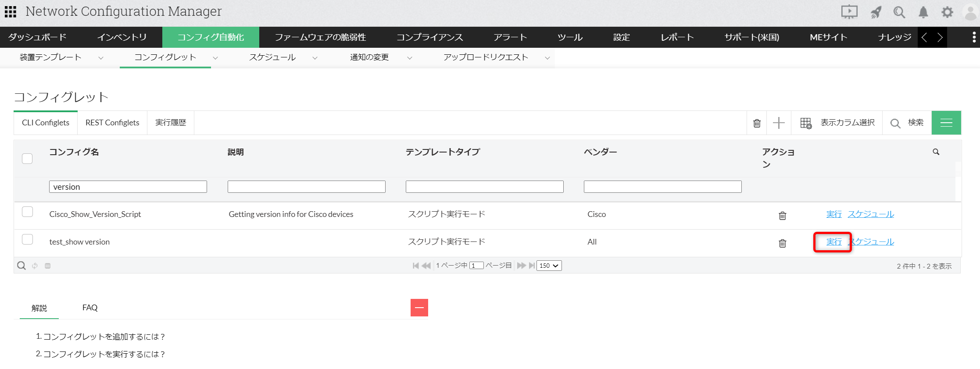
Task: Click the page number input box
Action: (x=476, y=266)
